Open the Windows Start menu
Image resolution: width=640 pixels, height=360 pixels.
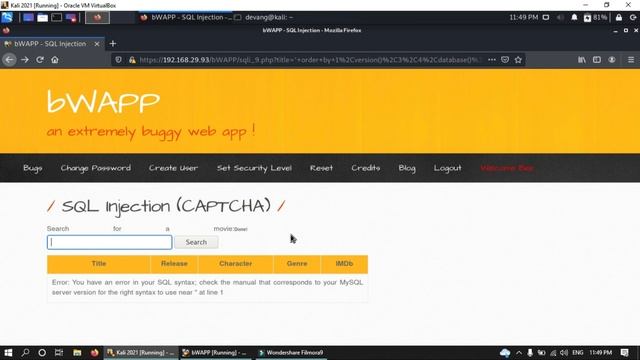8,353
